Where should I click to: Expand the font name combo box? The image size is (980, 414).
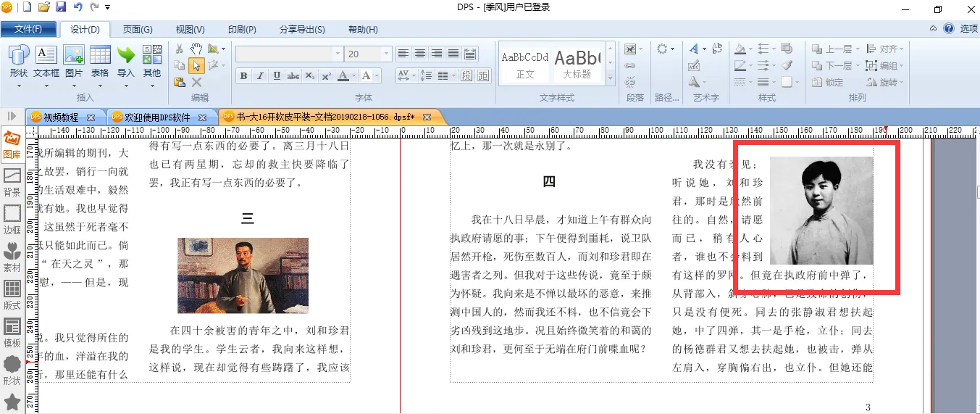(x=338, y=54)
